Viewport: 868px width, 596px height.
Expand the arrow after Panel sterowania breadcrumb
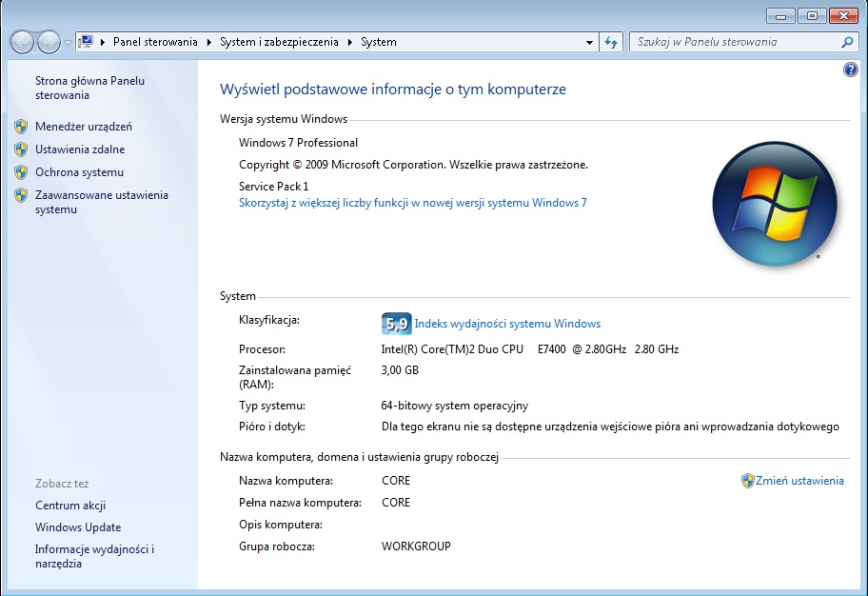208,42
